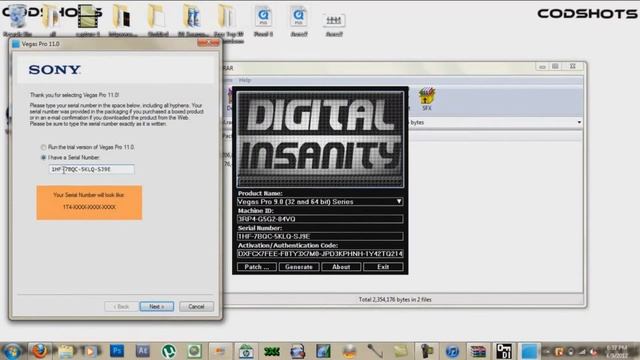Image resolution: width=640 pixels, height=360 pixels.
Task: Click the Windows Start orb
Action: point(12,351)
